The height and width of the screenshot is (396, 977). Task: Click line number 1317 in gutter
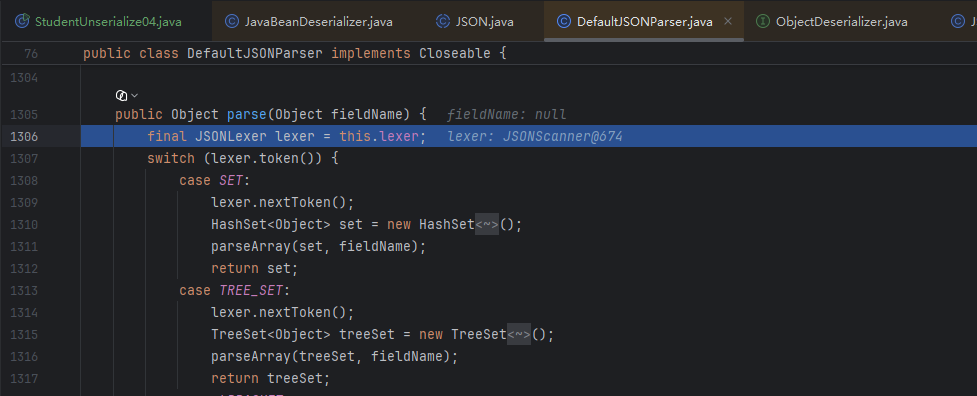[24, 378]
